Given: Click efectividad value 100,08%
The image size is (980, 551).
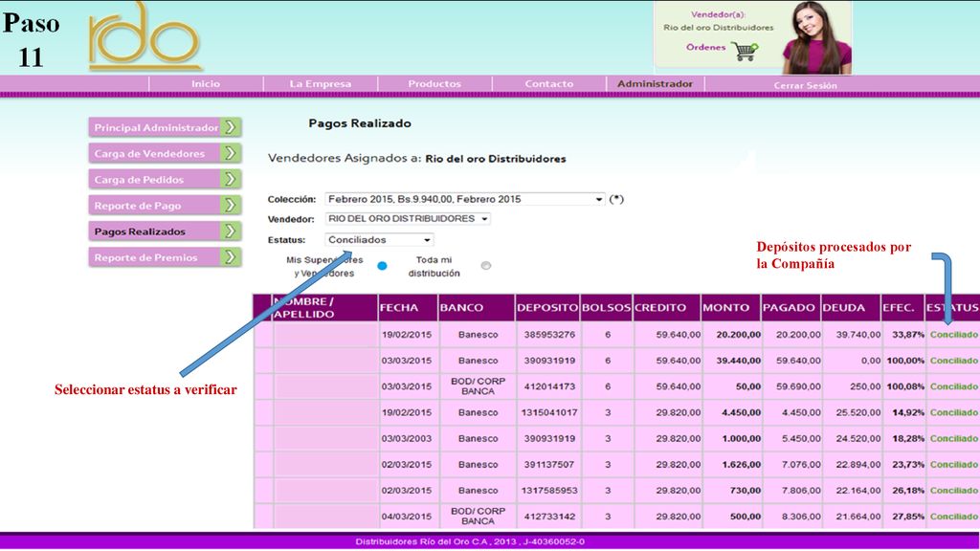Looking at the screenshot, I should click(905, 386).
